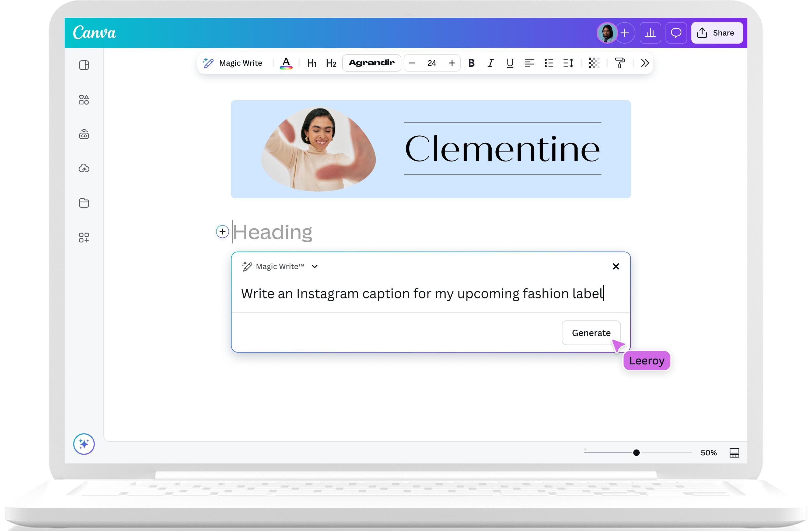Open the comments speech bubble
This screenshot has width=812, height=531.
[676, 33]
